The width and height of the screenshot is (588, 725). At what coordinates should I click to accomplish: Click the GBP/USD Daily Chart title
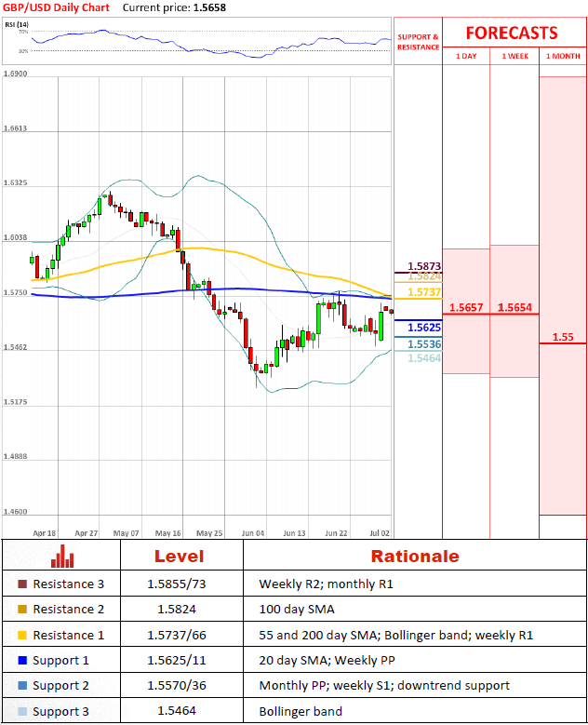coord(56,7)
